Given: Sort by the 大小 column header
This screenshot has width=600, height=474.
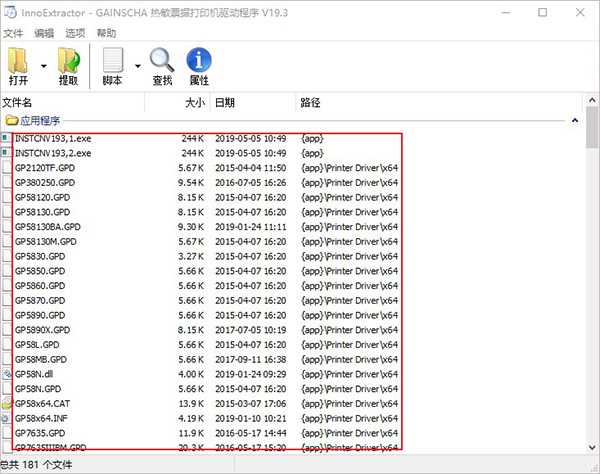Looking at the screenshot, I should 177,103.
